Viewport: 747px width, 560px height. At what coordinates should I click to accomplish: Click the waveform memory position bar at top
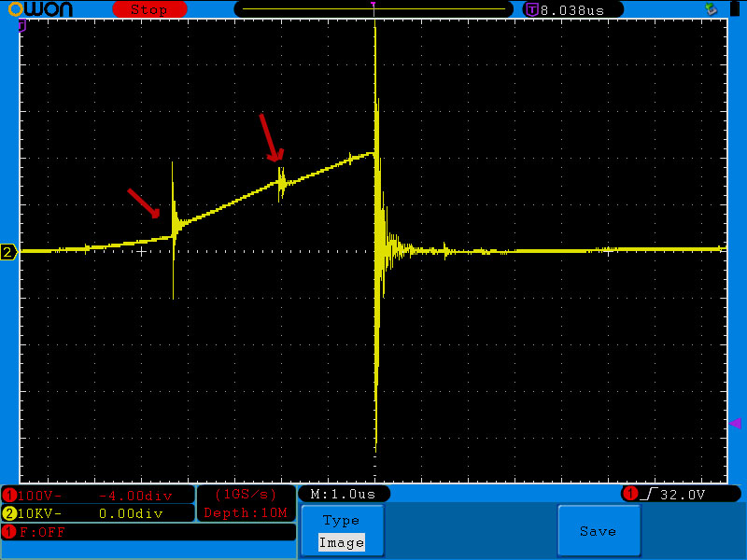pyautogui.click(x=373, y=8)
